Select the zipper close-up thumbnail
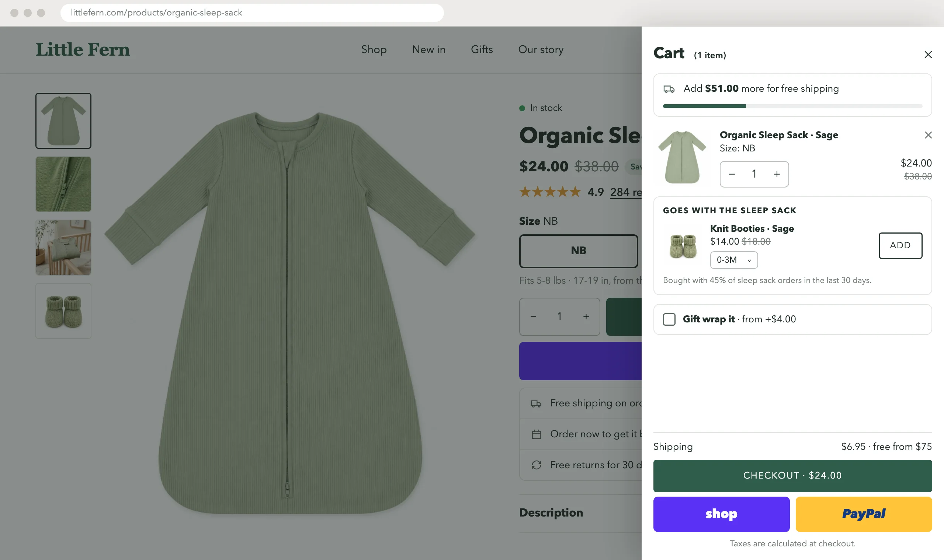 [63, 184]
